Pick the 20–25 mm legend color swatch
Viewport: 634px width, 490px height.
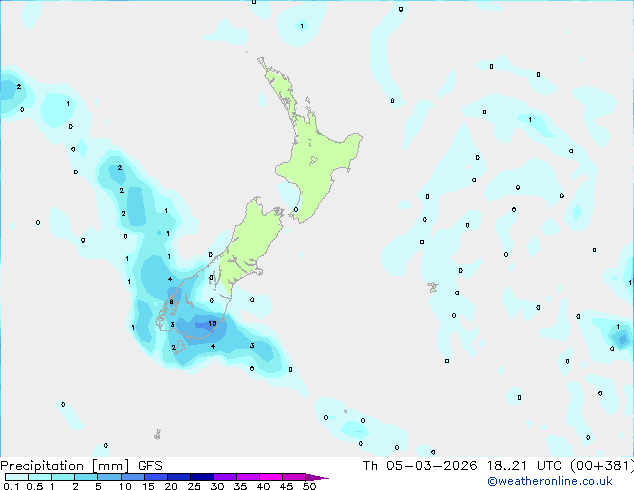click(x=179, y=477)
